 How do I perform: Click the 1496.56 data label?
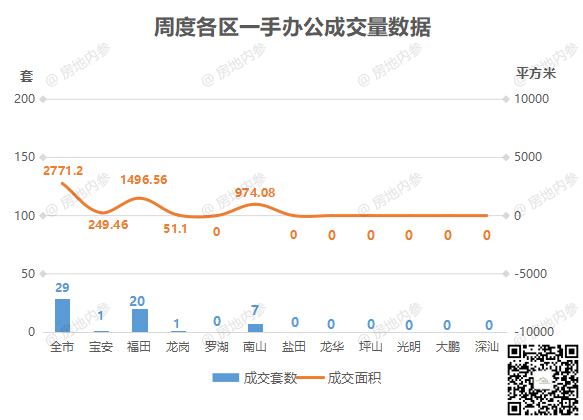pyautogui.click(x=144, y=180)
